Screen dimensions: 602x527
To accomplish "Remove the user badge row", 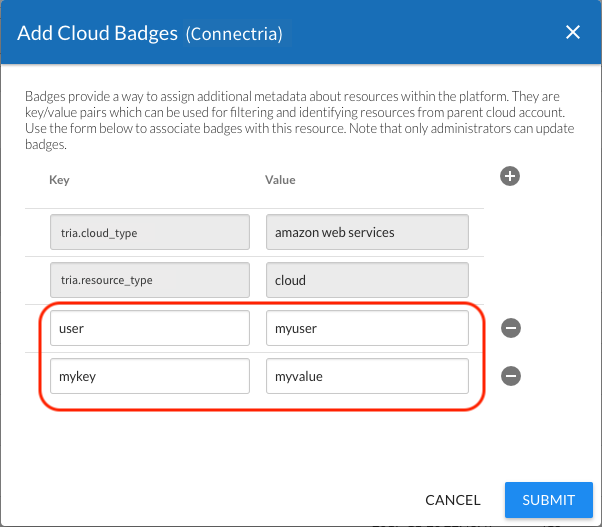I will coord(511,328).
